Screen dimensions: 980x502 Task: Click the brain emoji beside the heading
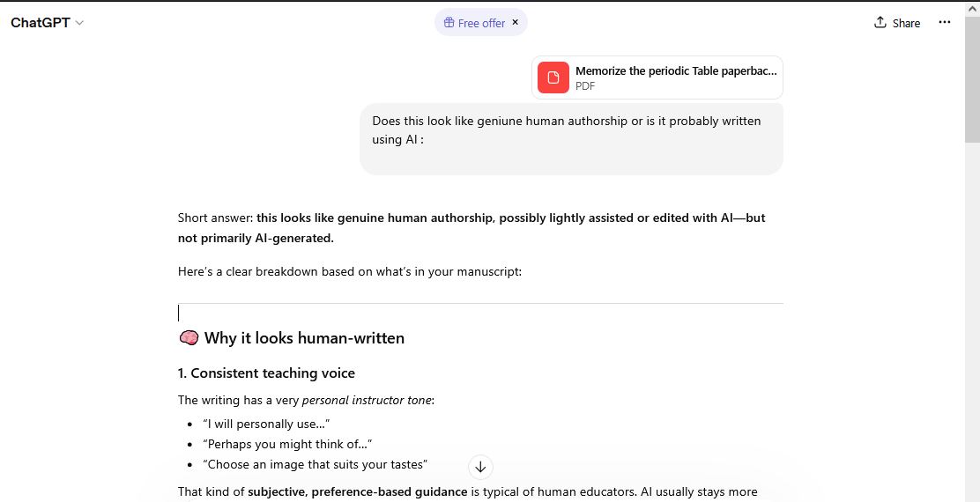(188, 338)
